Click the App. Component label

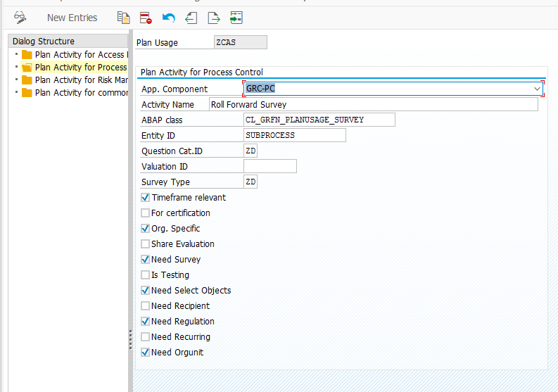pos(175,89)
